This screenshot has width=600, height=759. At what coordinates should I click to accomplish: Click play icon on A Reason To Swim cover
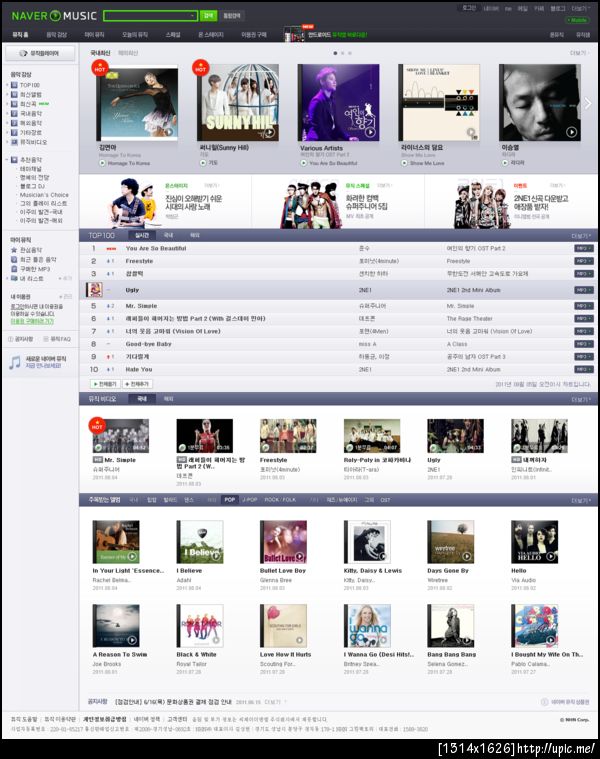132,640
